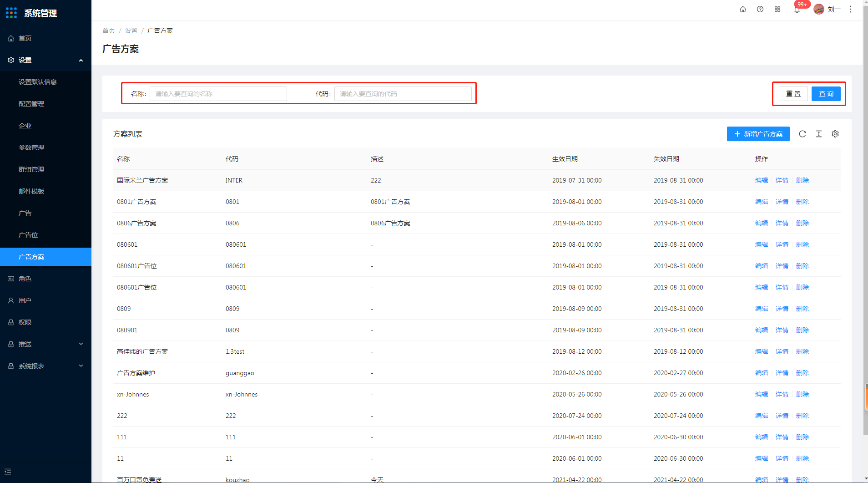Click the 失效日期 column header

pos(666,159)
